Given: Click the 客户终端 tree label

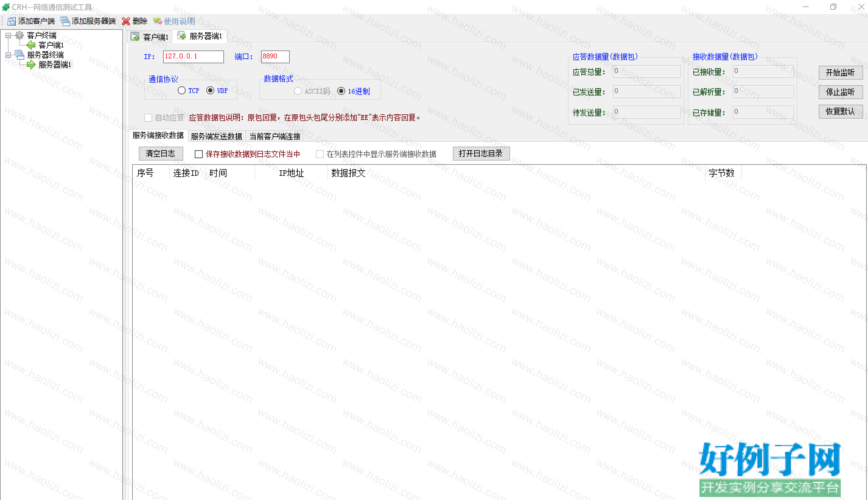Looking at the screenshot, I should tap(42, 35).
